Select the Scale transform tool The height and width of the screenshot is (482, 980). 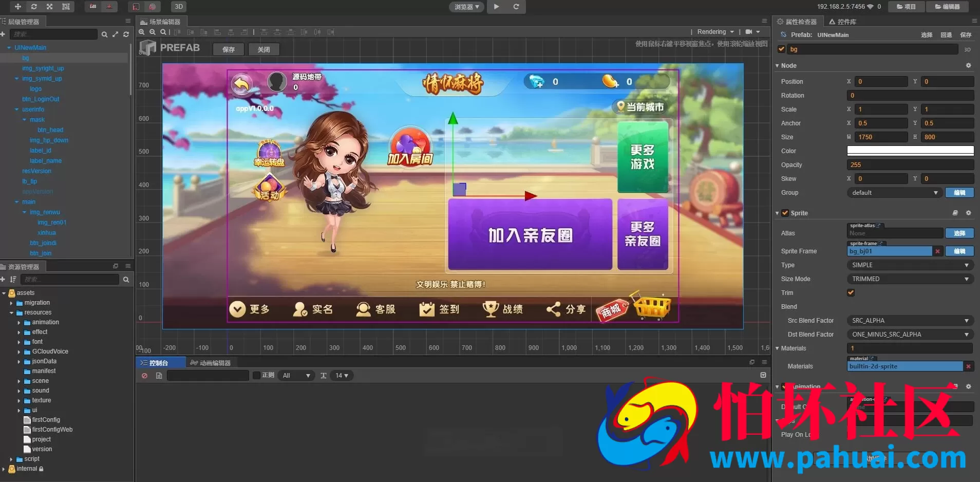tap(50, 7)
